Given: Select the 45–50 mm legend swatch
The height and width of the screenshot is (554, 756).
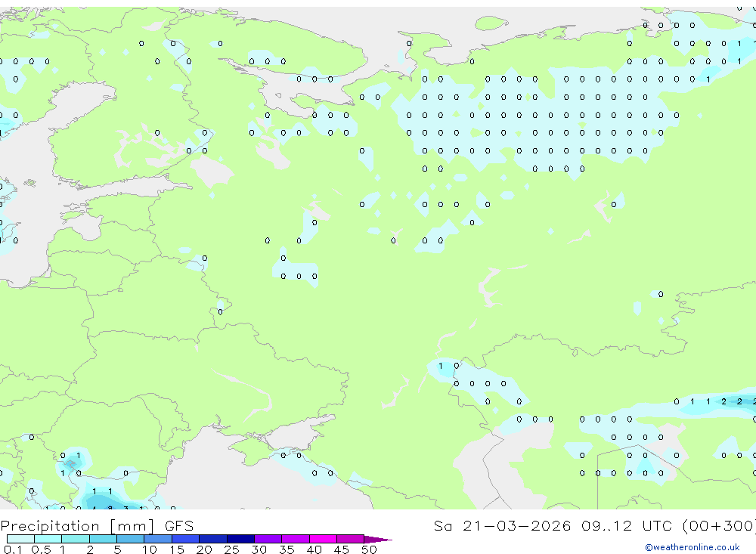Looking at the screenshot, I should click(x=351, y=539).
